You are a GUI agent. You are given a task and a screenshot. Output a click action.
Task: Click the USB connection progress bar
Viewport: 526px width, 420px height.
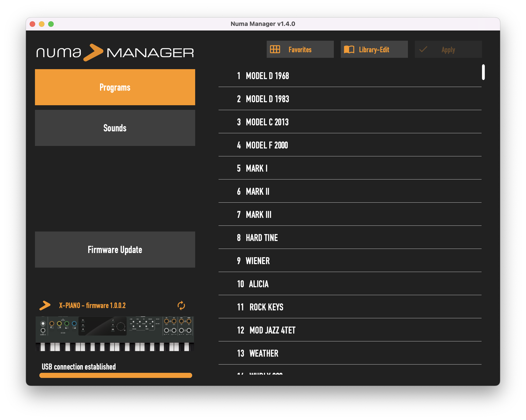click(116, 375)
